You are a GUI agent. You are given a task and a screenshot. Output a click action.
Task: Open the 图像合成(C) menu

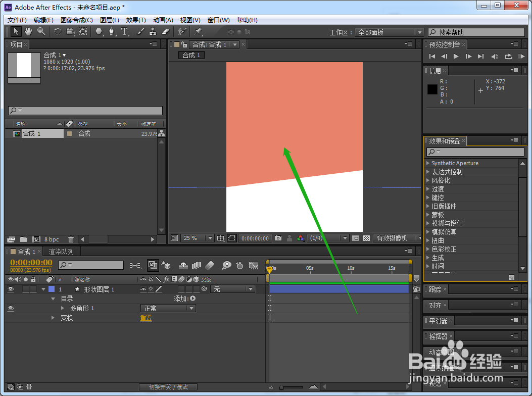coord(77,20)
